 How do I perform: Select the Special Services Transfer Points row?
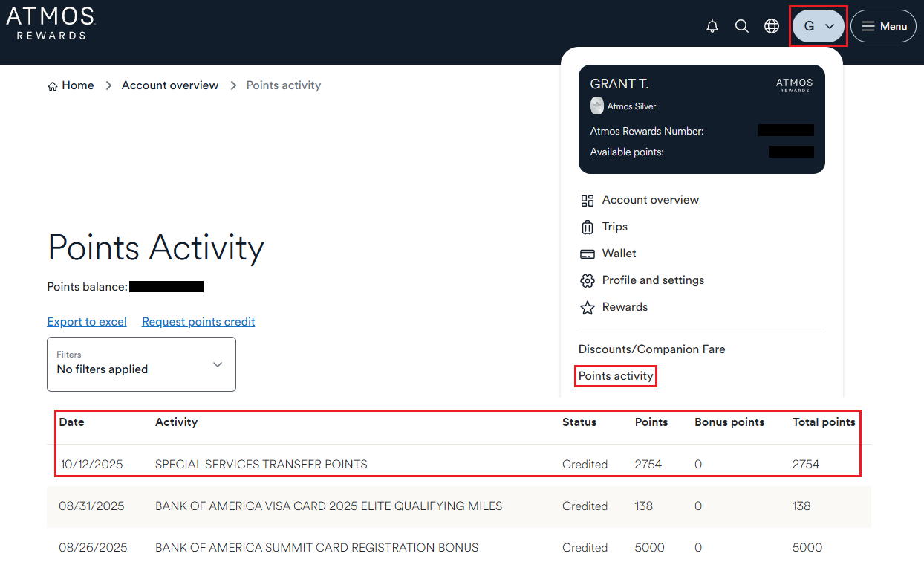coord(261,465)
